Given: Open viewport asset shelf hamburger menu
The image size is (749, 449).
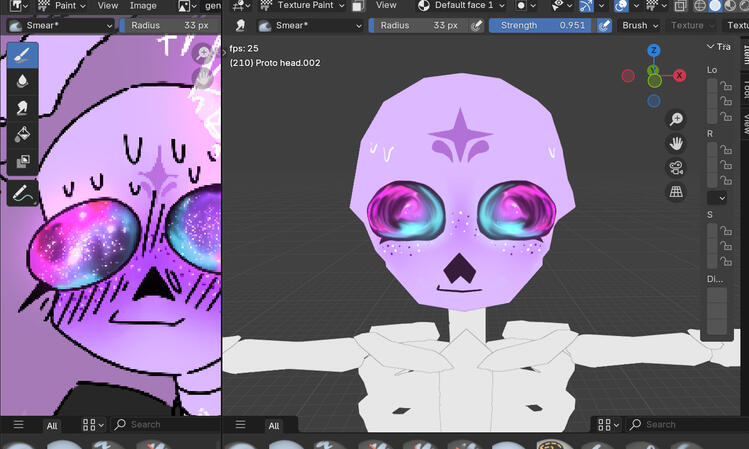Looking at the screenshot, I should point(240,424).
